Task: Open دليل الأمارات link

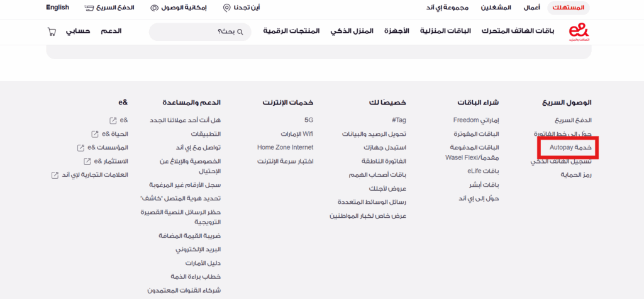Action: [x=203, y=263]
